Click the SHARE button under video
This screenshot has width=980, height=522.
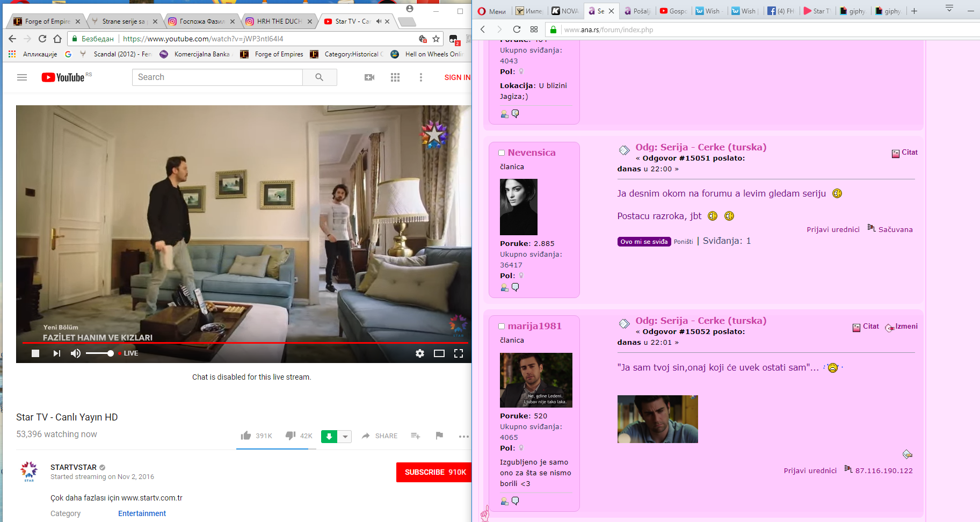coord(380,436)
